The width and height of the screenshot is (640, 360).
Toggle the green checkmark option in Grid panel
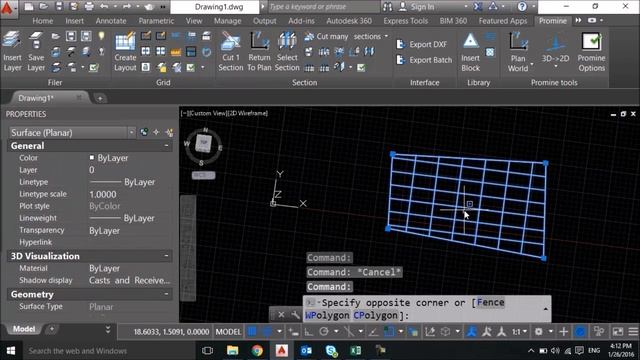tap(191, 67)
